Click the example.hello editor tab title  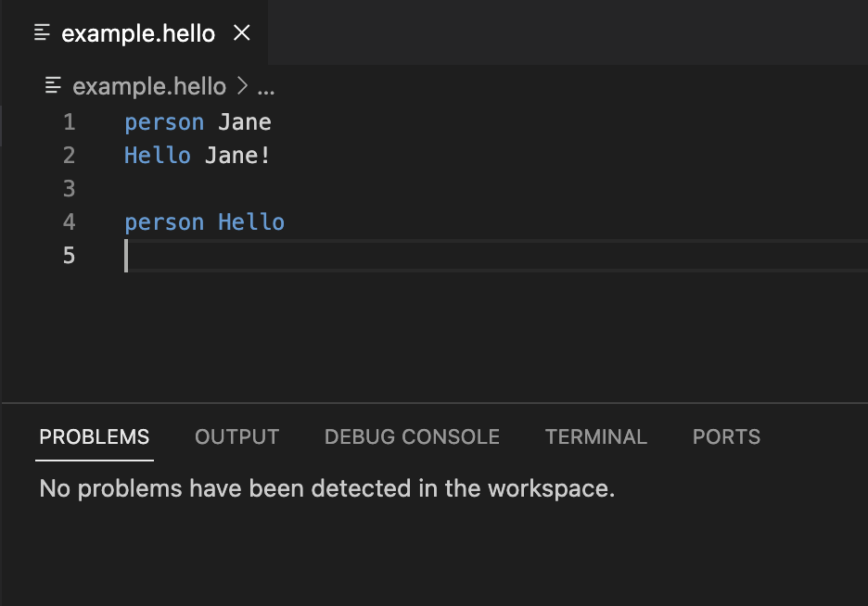point(139,32)
